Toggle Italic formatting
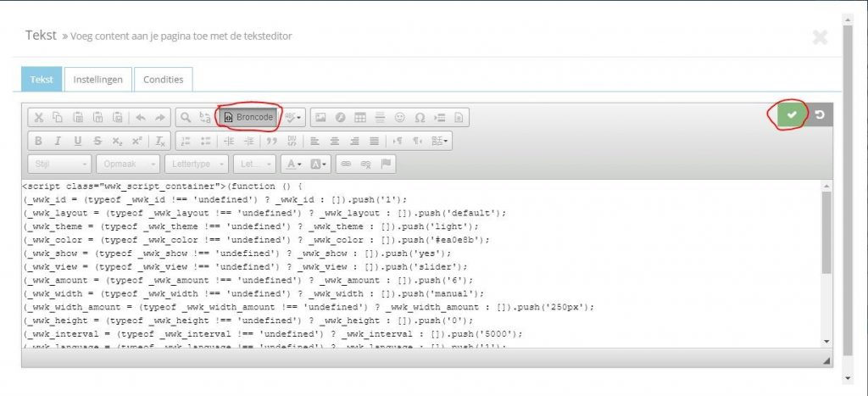Image resolution: width=868 pixels, height=396 pixels. tap(58, 141)
